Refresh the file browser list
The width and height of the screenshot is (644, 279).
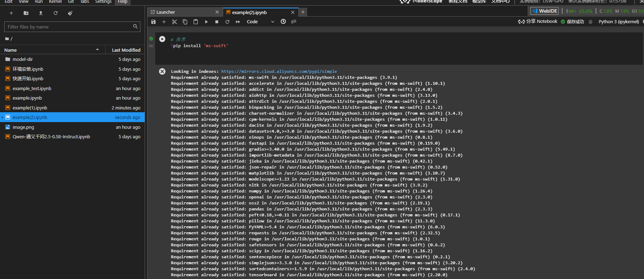pos(56,13)
